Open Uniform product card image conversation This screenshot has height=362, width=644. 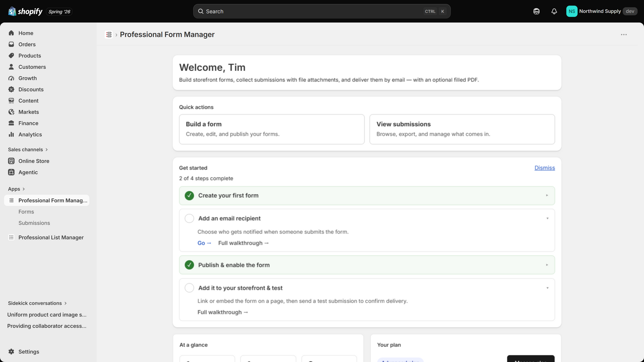coord(47,315)
